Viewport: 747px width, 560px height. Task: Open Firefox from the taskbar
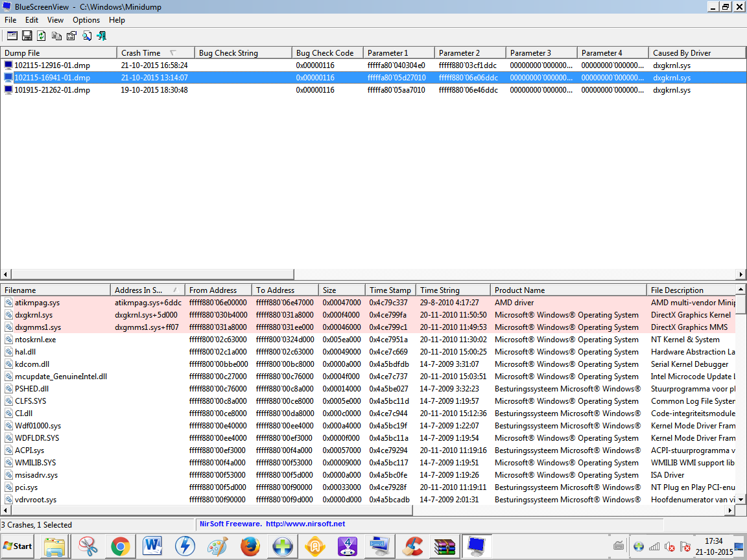[250, 546]
